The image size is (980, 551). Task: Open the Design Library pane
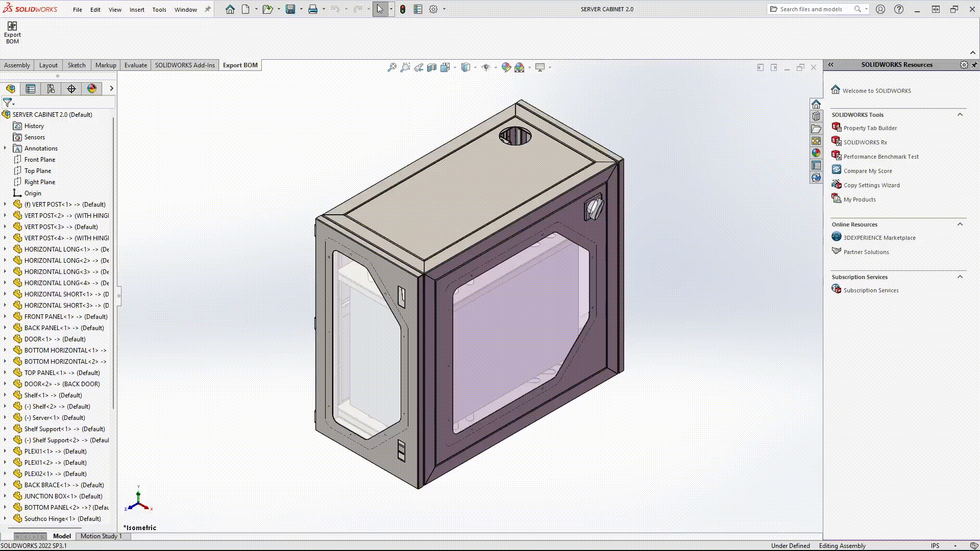pyautogui.click(x=816, y=116)
